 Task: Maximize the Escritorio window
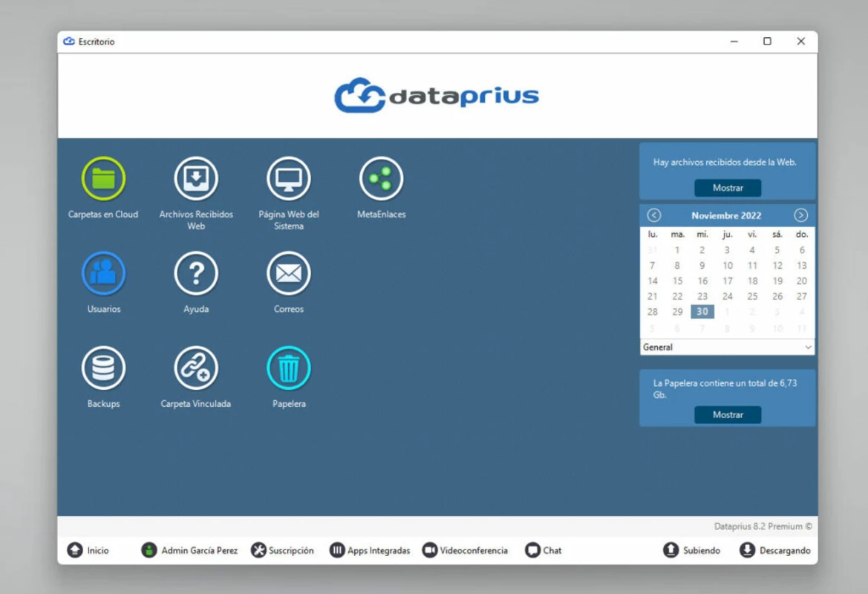767,41
